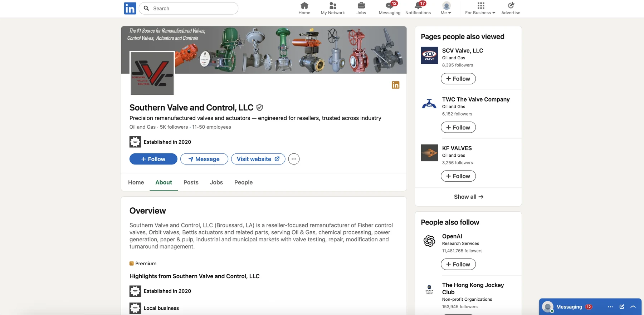Open the Me profile dropdown

pos(446,8)
